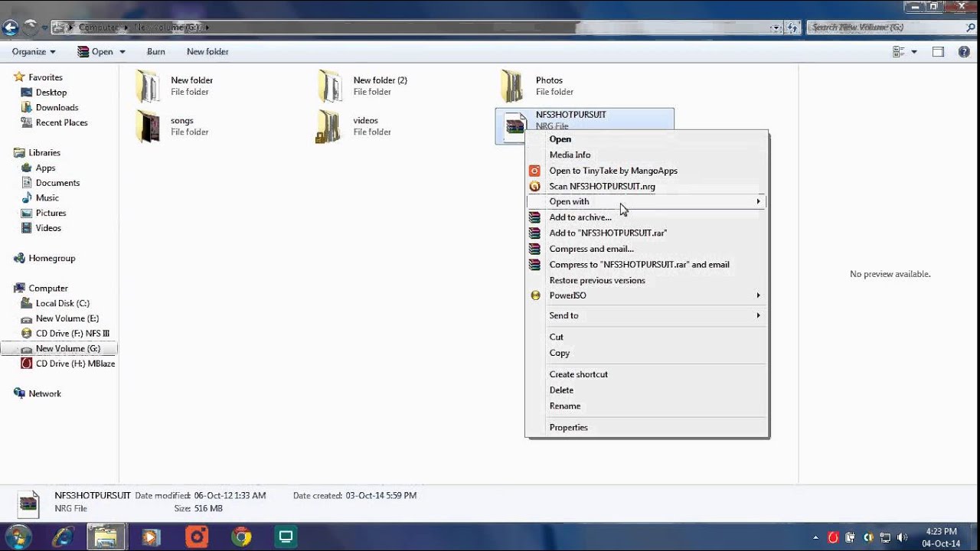Click Libraries in navigation pane
980x551 pixels.
44,153
